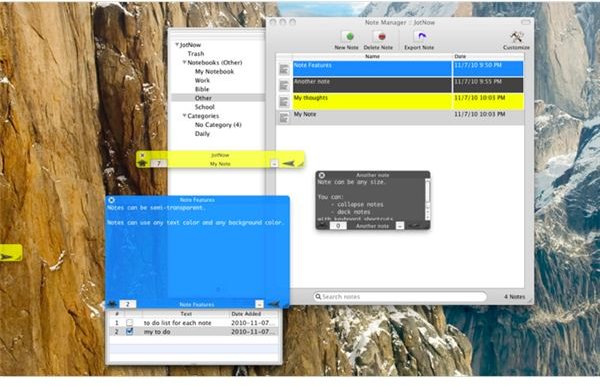Click the Export Note arrow icon
Image resolution: width=600 pixels, height=386 pixels.
pos(421,36)
